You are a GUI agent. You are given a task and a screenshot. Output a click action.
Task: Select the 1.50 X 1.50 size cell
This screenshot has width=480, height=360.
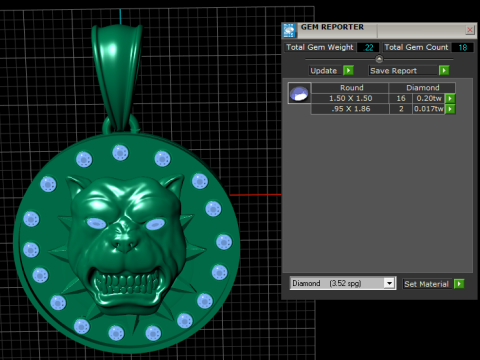350,98
